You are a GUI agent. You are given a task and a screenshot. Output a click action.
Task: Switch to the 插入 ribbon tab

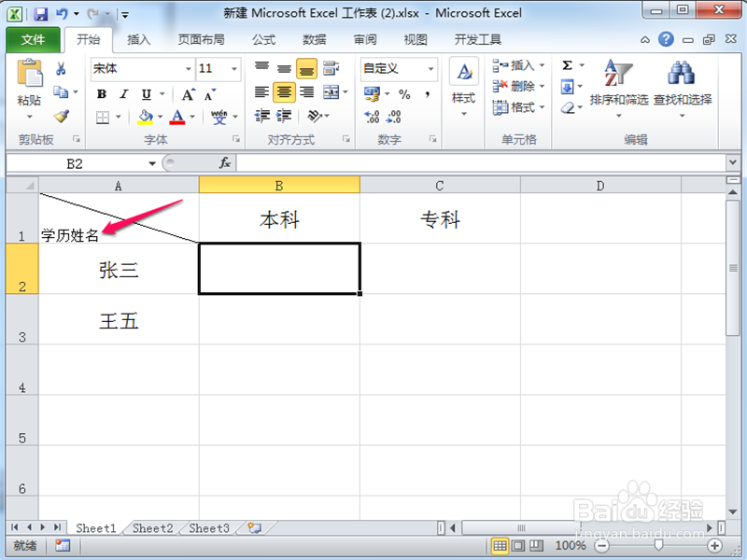click(140, 39)
